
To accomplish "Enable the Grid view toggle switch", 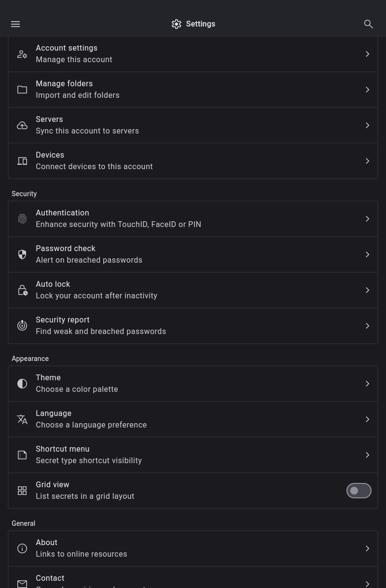I will (358, 491).
